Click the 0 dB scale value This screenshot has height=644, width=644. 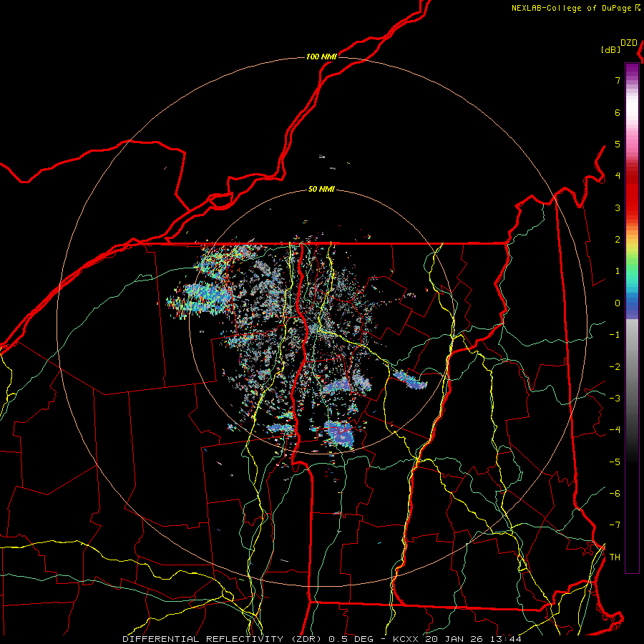click(618, 303)
